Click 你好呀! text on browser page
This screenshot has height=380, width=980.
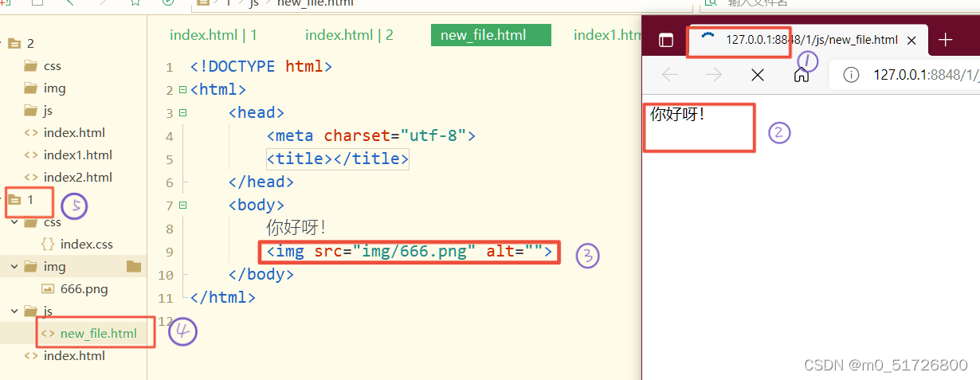677,114
